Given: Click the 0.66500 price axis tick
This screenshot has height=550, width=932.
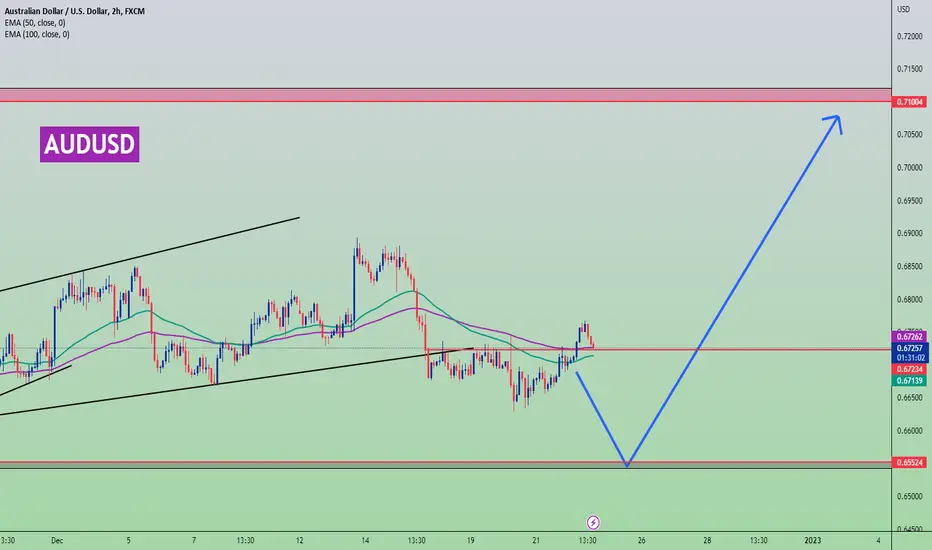Looking at the screenshot, I should (909, 398).
